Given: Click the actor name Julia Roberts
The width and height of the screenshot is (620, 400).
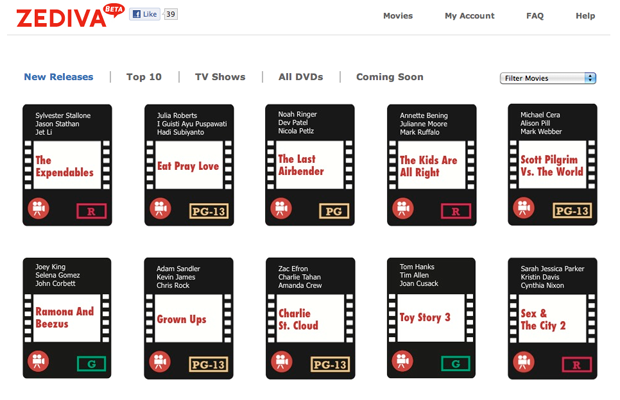Looking at the screenshot, I should click(x=177, y=115).
